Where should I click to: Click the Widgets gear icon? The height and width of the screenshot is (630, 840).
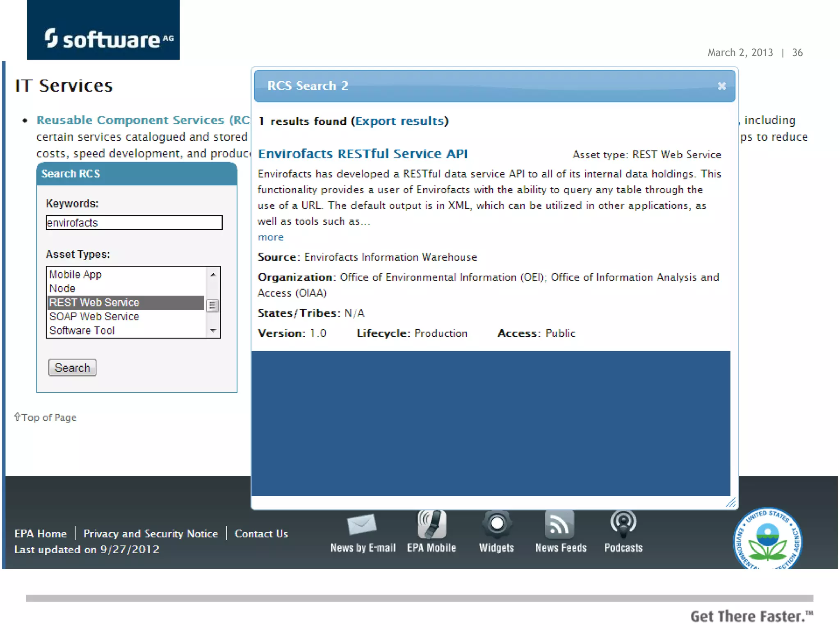497,524
